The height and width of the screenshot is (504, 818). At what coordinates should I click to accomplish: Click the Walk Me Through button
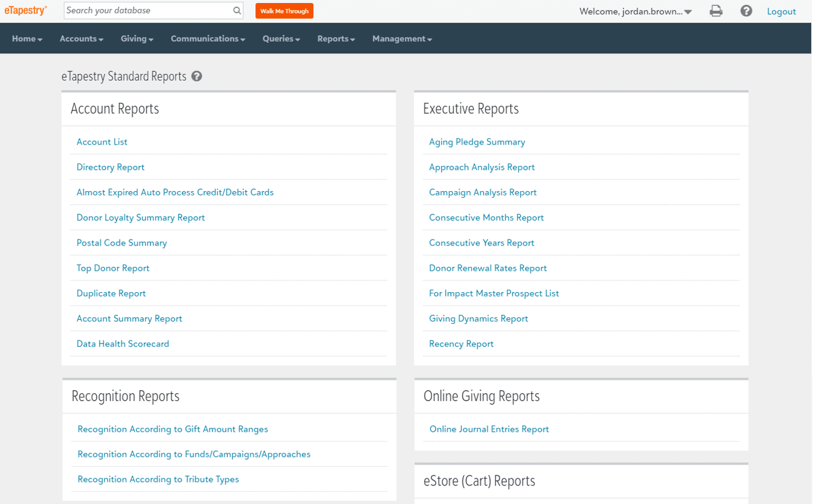(284, 10)
